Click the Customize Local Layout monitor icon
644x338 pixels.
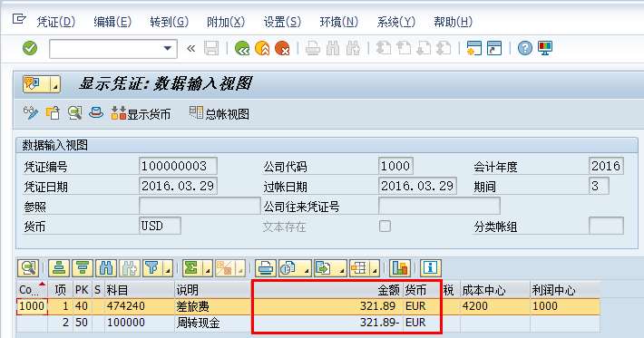pos(545,48)
